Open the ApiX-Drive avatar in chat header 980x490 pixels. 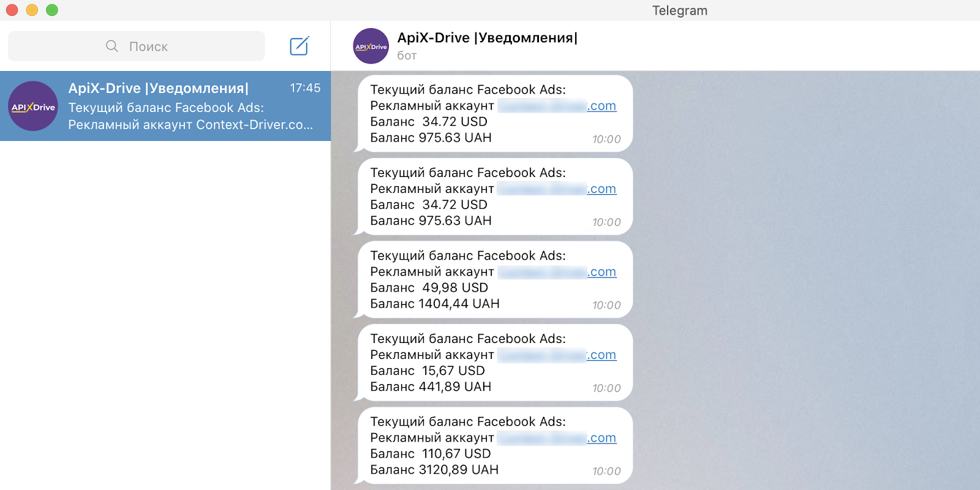pyautogui.click(x=371, y=46)
